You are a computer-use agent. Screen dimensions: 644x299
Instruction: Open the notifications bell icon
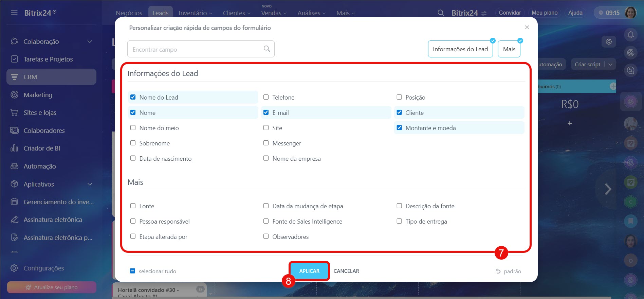point(630,35)
